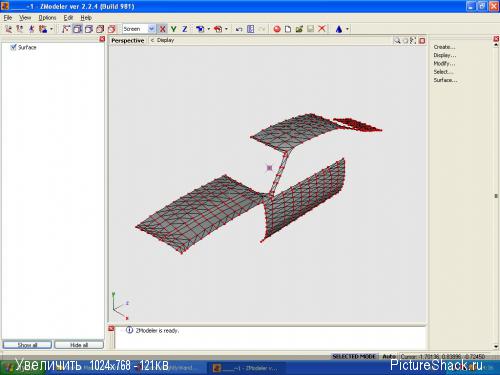Screen dimensions: 500x375
Task: Click the ZModeler taskbar button
Action: pos(247,368)
